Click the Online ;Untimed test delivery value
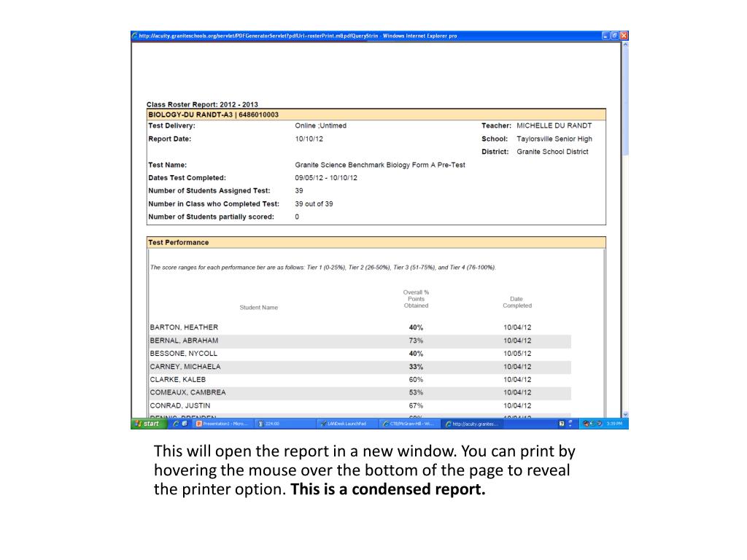 coord(321,125)
